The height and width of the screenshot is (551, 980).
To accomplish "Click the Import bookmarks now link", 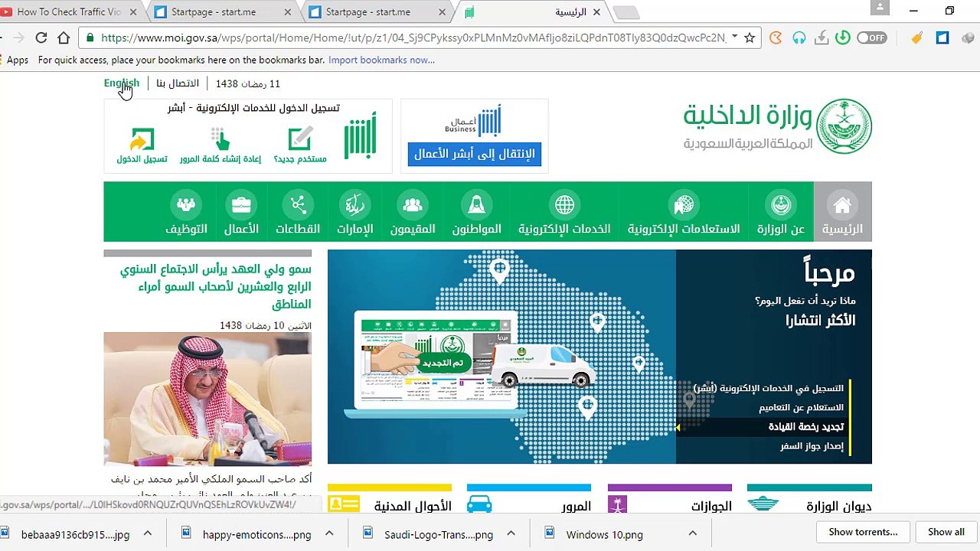I will tap(381, 60).
